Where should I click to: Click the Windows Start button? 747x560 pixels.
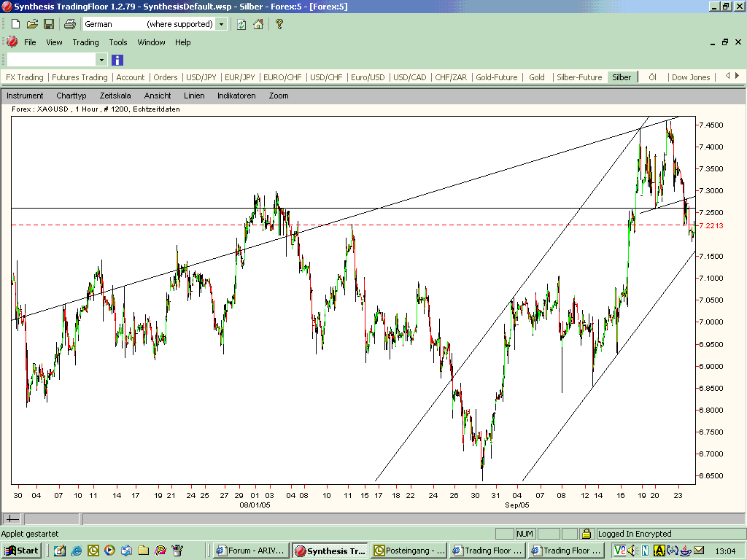point(21,551)
